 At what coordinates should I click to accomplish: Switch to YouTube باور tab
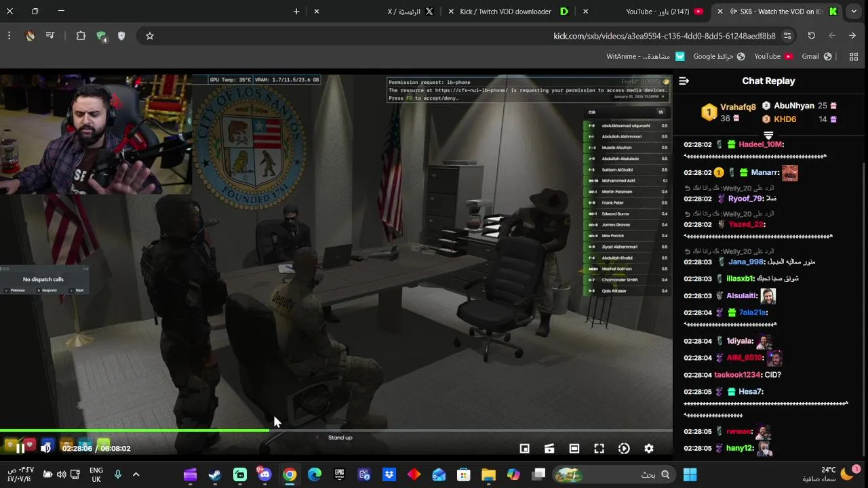click(x=656, y=12)
